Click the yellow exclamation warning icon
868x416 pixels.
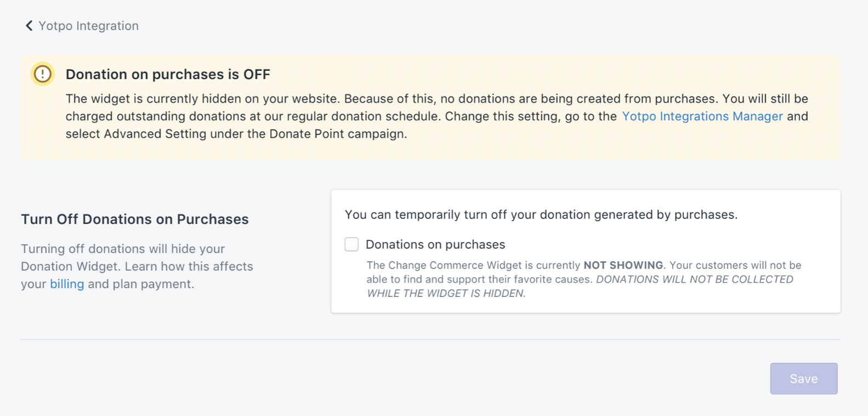point(42,74)
